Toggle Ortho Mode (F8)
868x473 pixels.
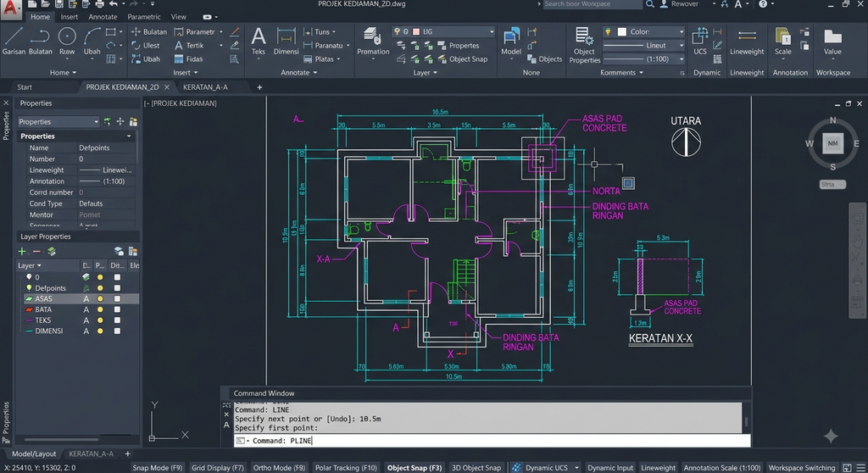[x=279, y=467]
